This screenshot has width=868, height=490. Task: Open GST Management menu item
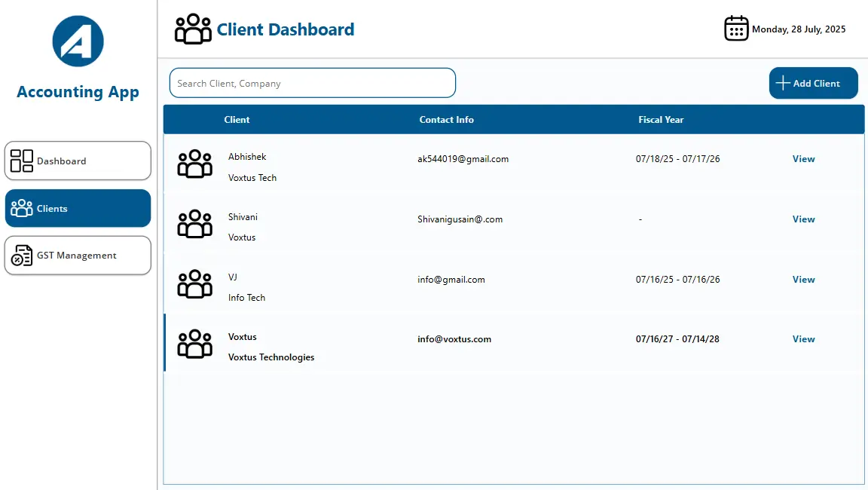click(78, 256)
